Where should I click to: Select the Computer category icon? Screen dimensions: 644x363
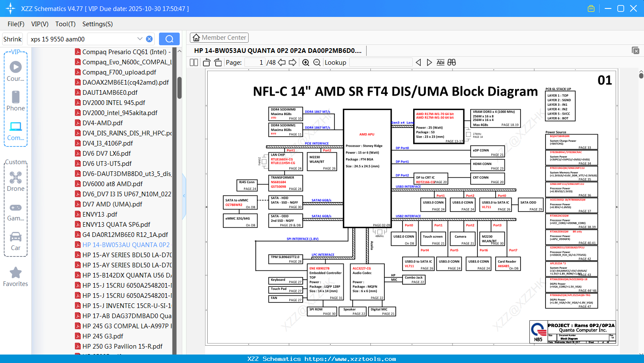(x=16, y=131)
